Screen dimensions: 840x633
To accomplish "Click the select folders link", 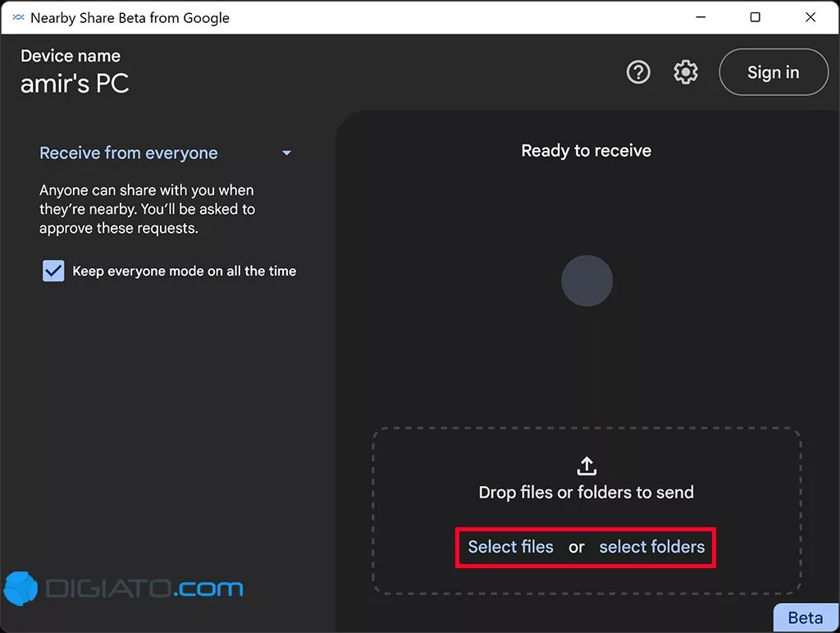I will (652, 547).
